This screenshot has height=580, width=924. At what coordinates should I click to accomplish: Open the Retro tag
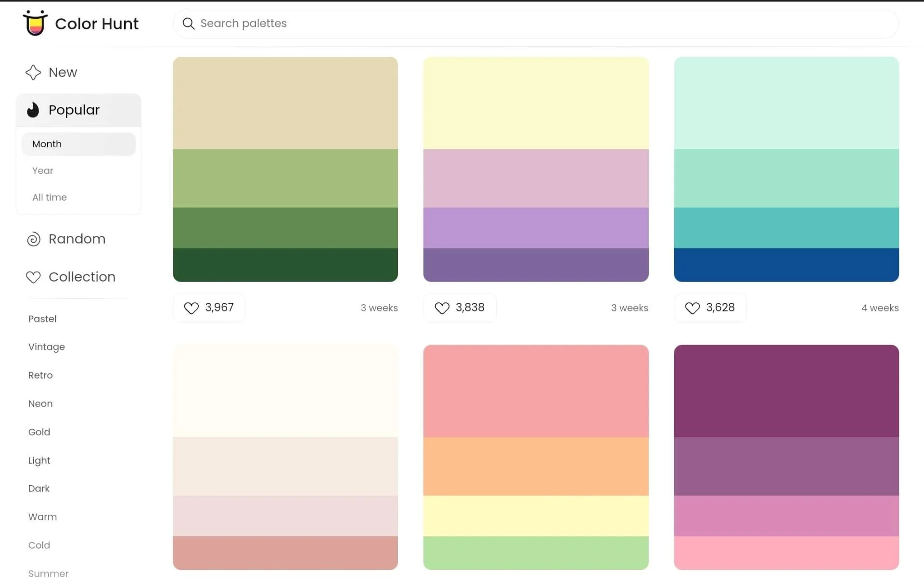point(40,375)
